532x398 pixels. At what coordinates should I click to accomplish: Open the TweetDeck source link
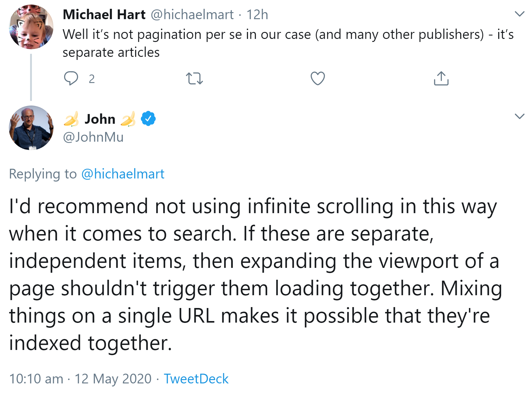[196, 379]
